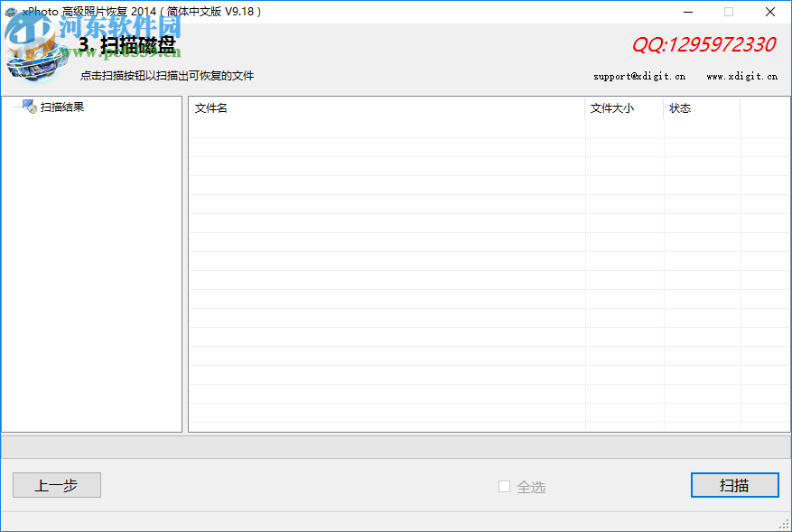Click the support@xdigit.cn email address

click(x=639, y=76)
